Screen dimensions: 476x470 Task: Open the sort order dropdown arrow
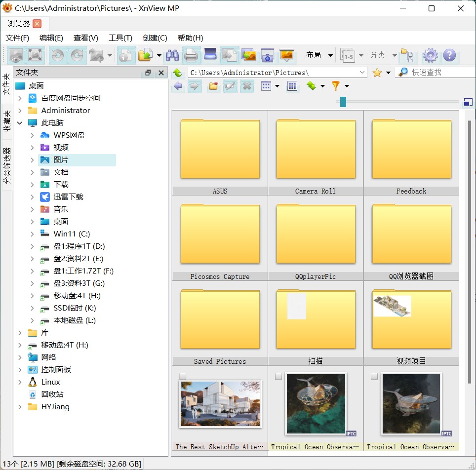[323, 86]
